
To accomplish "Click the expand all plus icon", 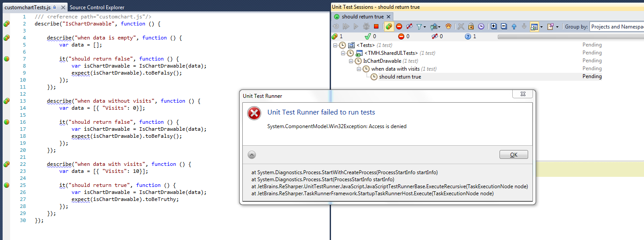I will 493,26.
